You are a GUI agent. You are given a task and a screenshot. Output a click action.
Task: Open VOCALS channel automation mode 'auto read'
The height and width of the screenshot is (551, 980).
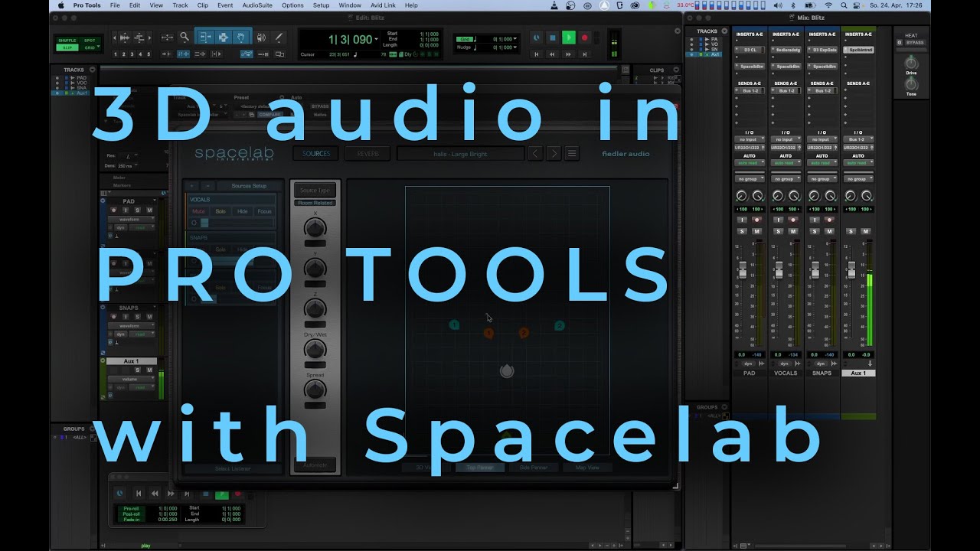(x=786, y=163)
